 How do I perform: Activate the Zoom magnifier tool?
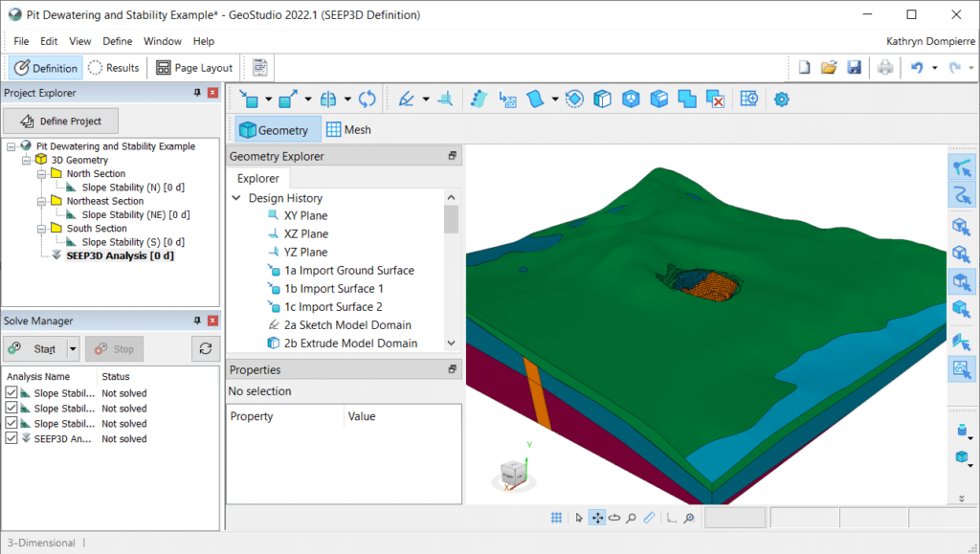tap(631, 517)
